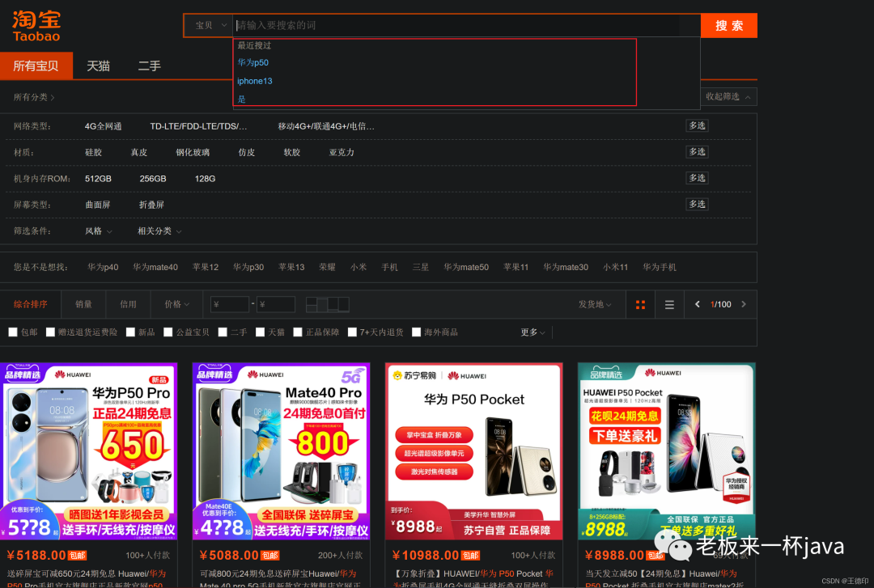
Task: Search suggestion 华为p40
Action: pyautogui.click(x=103, y=268)
